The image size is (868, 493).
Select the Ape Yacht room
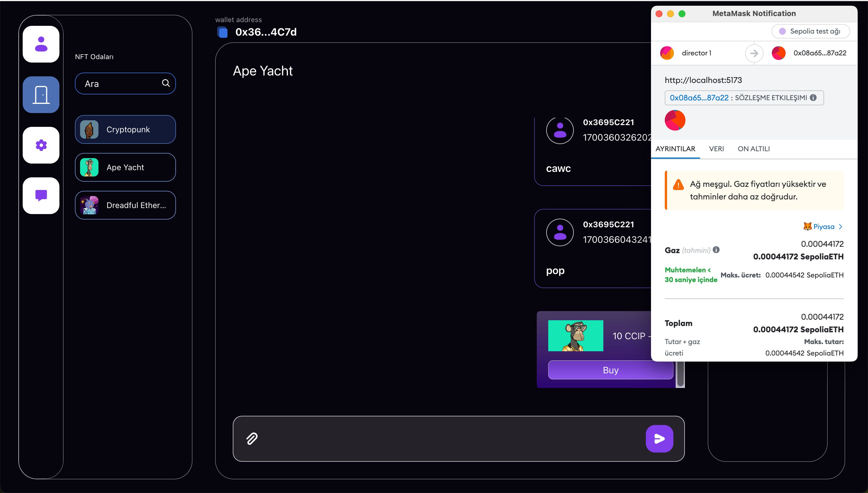click(x=125, y=167)
